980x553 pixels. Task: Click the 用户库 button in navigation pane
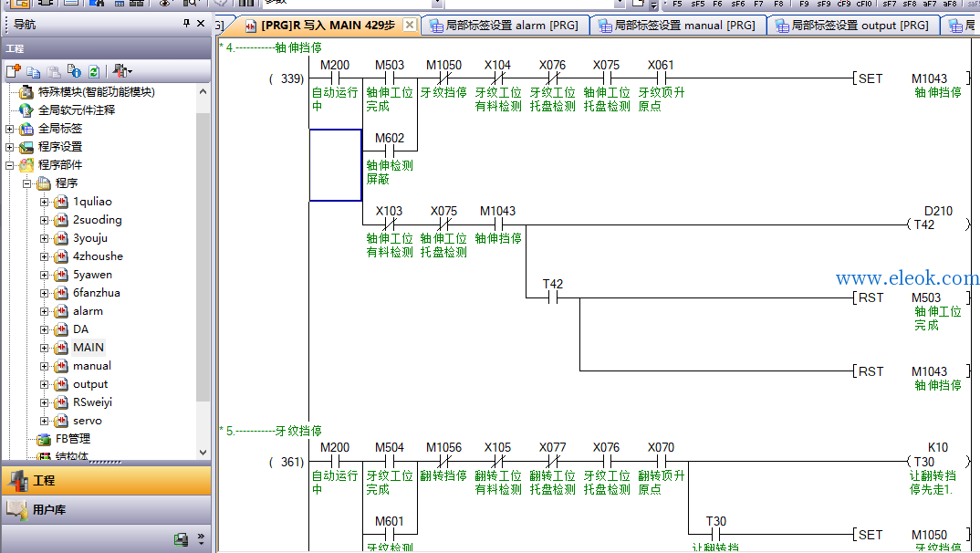coord(106,510)
